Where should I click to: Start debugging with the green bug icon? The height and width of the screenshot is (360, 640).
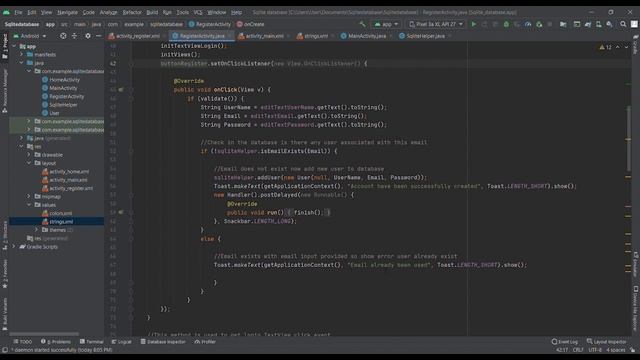coord(506,24)
